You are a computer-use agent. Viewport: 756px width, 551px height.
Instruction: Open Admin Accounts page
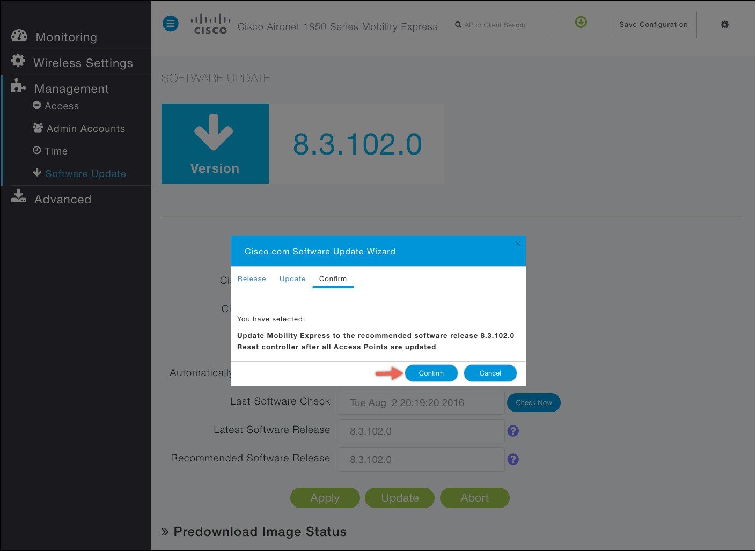click(86, 129)
